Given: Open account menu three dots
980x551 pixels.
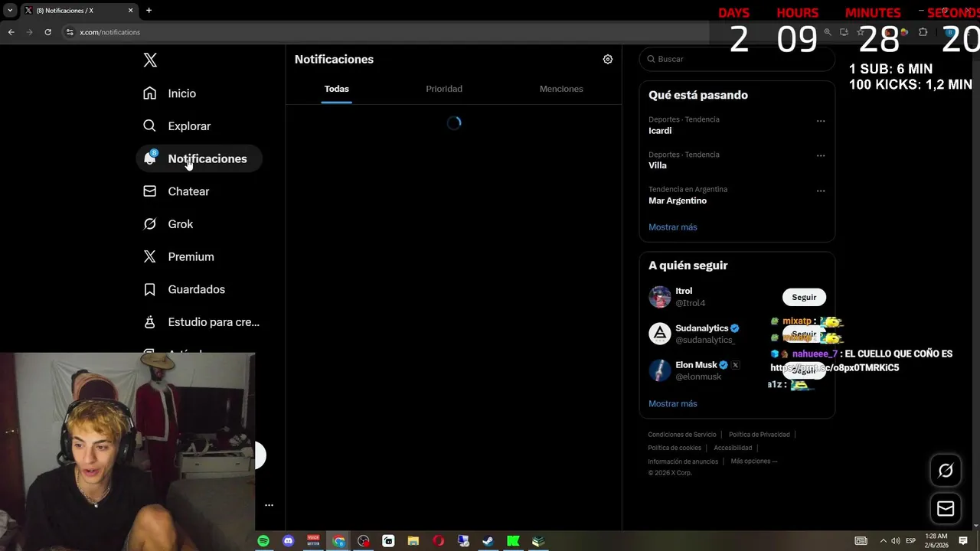Looking at the screenshot, I should click(269, 505).
